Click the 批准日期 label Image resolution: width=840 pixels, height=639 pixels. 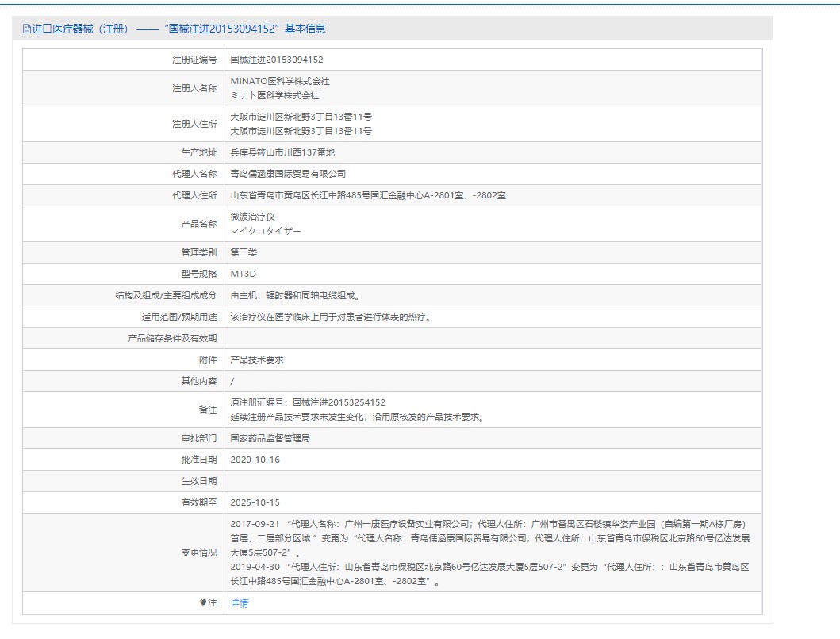pyautogui.click(x=199, y=460)
